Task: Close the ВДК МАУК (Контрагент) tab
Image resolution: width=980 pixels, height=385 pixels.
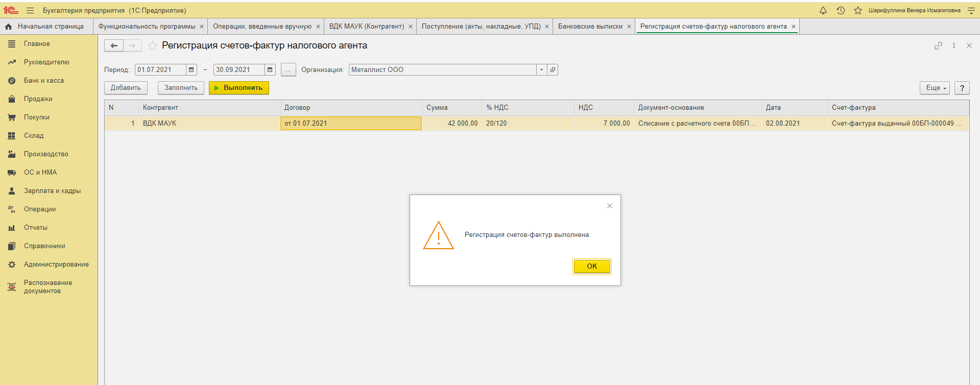Action: tap(411, 27)
